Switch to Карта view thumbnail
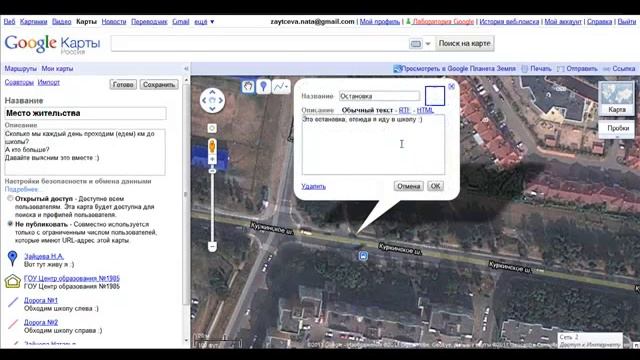Viewport: 640px width, 360px height. 616,98
